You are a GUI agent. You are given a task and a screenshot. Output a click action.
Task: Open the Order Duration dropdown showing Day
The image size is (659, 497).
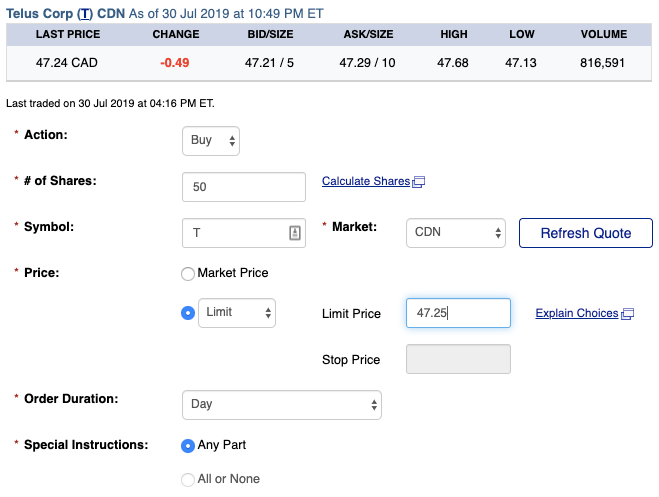click(x=282, y=405)
